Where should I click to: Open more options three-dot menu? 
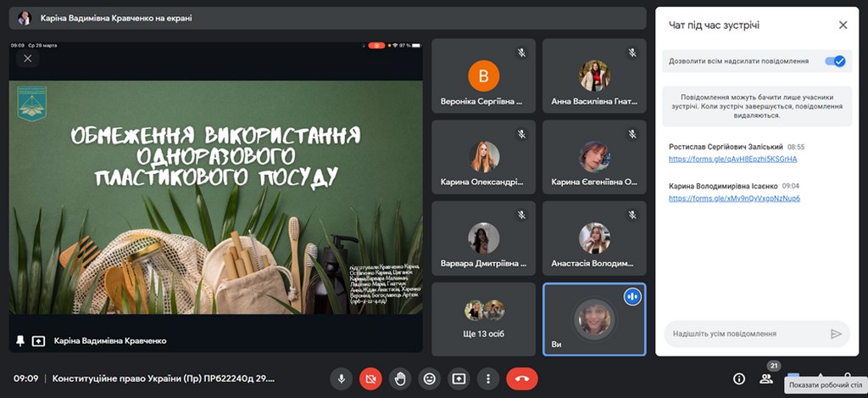click(488, 378)
